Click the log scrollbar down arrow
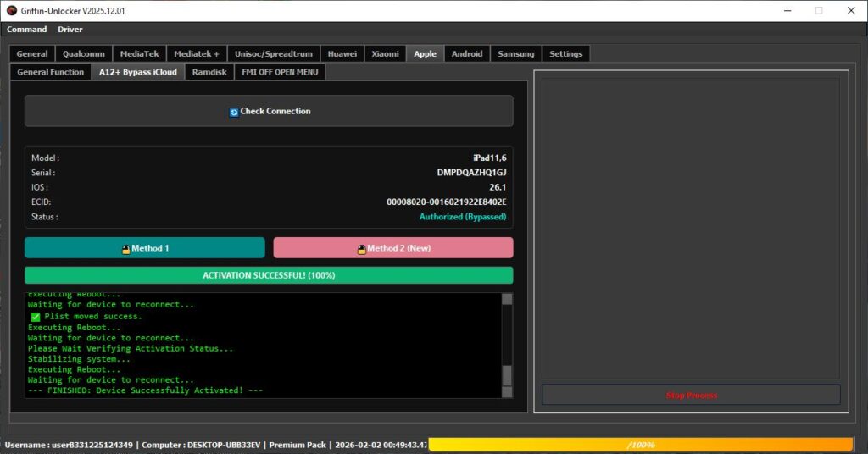The height and width of the screenshot is (454, 868). click(x=507, y=392)
